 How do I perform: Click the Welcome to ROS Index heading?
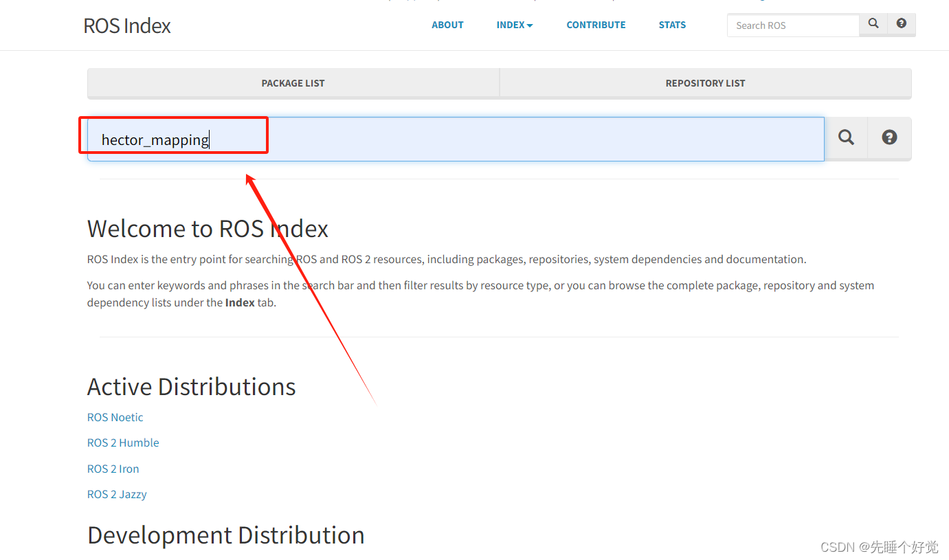tap(208, 228)
